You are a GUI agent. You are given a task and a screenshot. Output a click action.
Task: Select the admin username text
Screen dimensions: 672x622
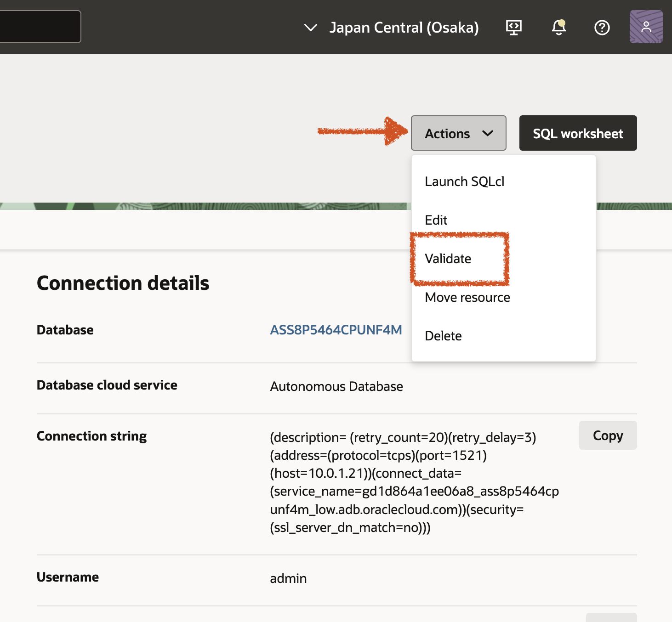[x=288, y=578]
